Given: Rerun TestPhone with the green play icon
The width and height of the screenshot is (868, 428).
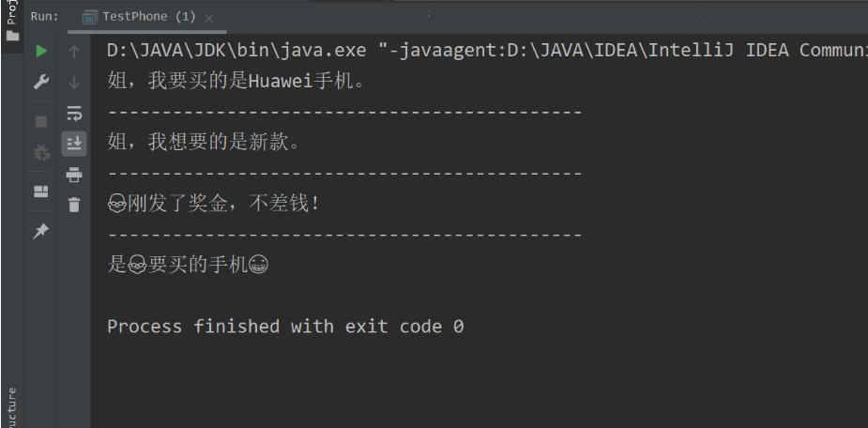Looking at the screenshot, I should 41,53.
